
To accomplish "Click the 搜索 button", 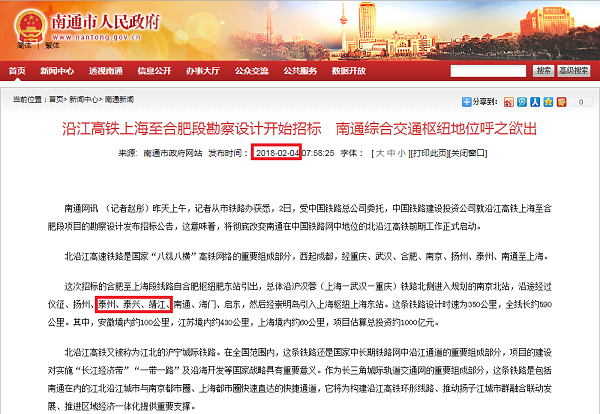I will 543,71.
